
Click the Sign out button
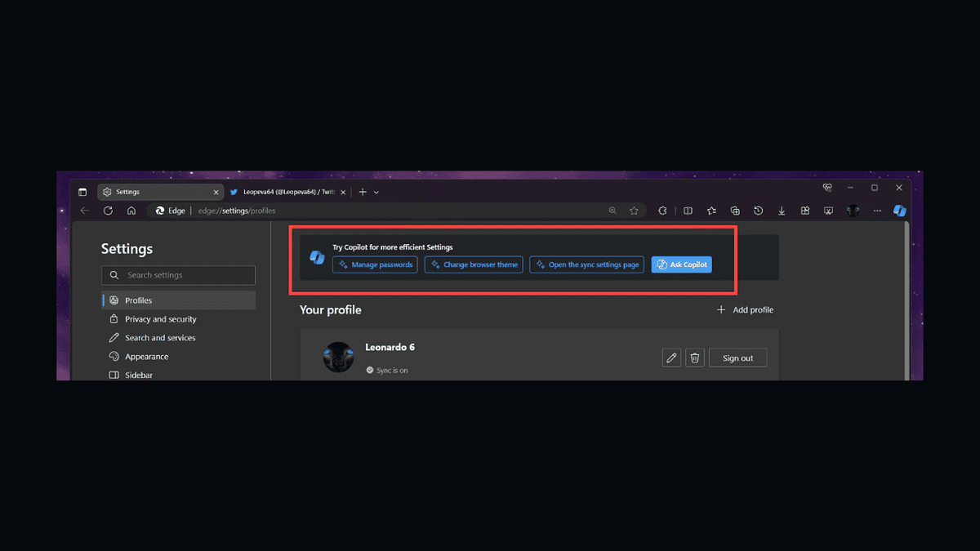pos(737,358)
